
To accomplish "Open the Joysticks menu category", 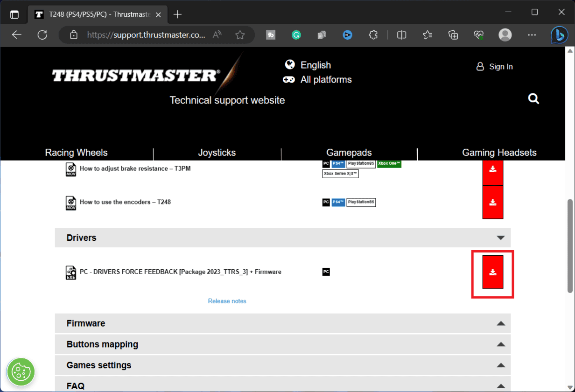I will click(217, 152).
